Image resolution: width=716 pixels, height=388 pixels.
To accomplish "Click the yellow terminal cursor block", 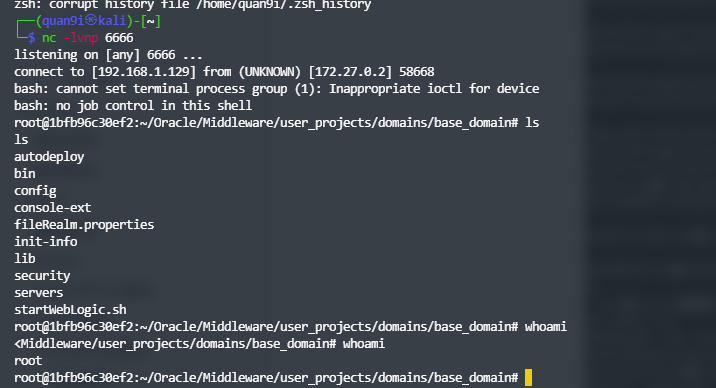I will 528,378.
